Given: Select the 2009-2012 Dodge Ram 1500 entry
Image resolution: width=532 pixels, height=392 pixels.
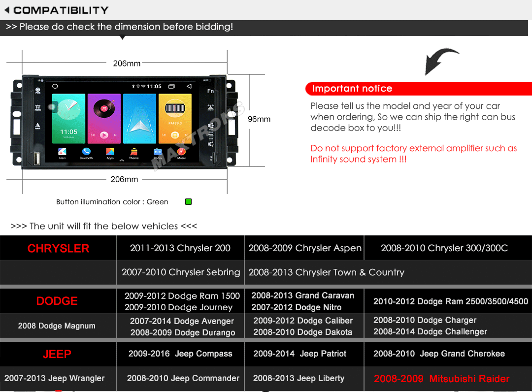Looking at the screenshot, I should coord(182,295).
